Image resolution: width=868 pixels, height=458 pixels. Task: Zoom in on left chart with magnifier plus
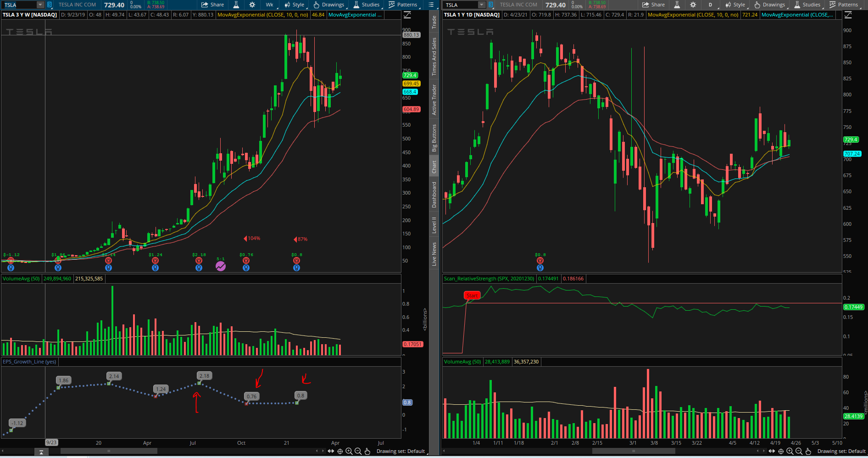[x=349, y=451]
